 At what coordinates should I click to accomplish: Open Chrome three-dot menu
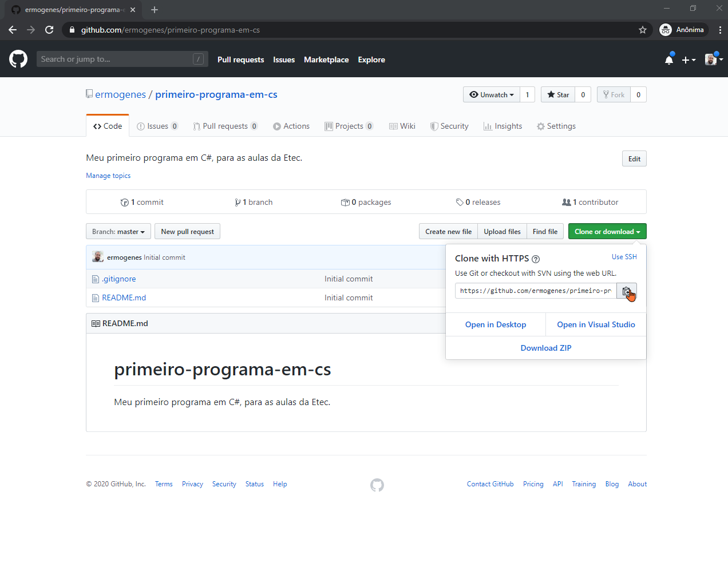(x=720, y=30)
